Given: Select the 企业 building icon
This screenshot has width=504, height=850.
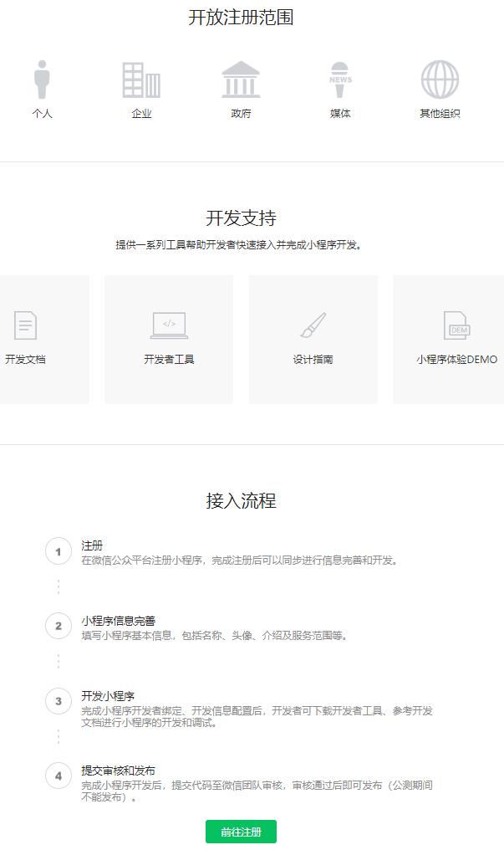Looking at the screenshot, I should pyautogui.click(x=141, y=80).
